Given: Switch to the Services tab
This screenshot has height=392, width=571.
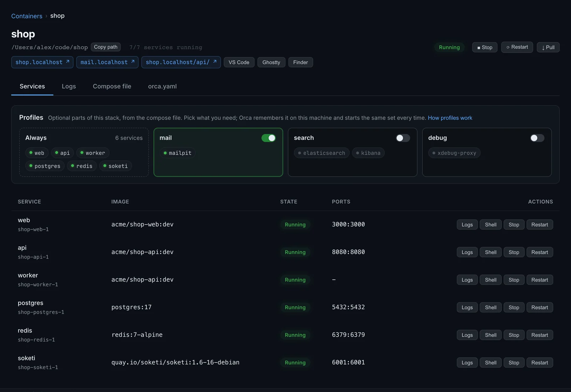Looking at the screenshot, I should 32,86.
